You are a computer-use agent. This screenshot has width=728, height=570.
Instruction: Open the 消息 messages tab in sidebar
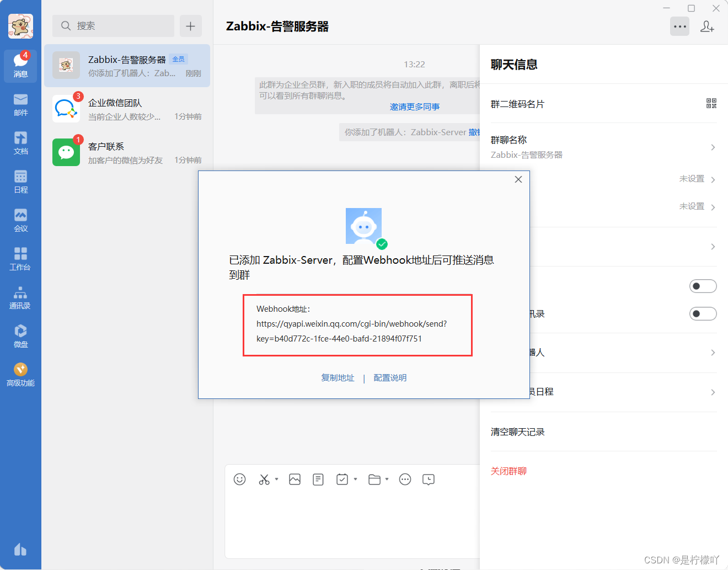tap(20, 66)
